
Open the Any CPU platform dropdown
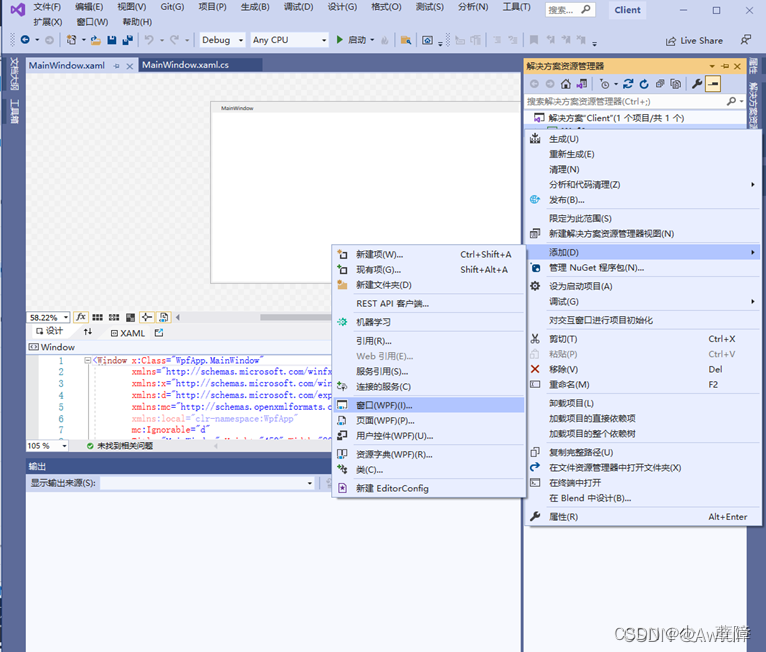tap(288, 40)
